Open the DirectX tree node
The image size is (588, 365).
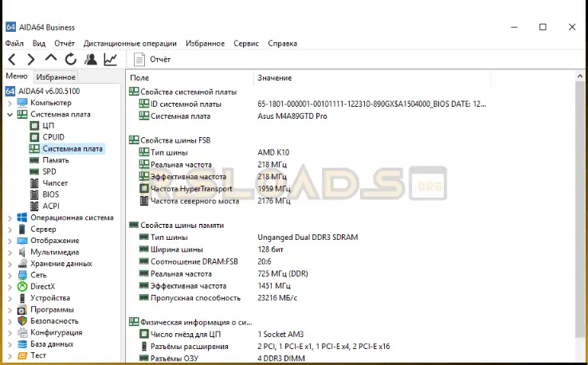(x=42, y=286)
